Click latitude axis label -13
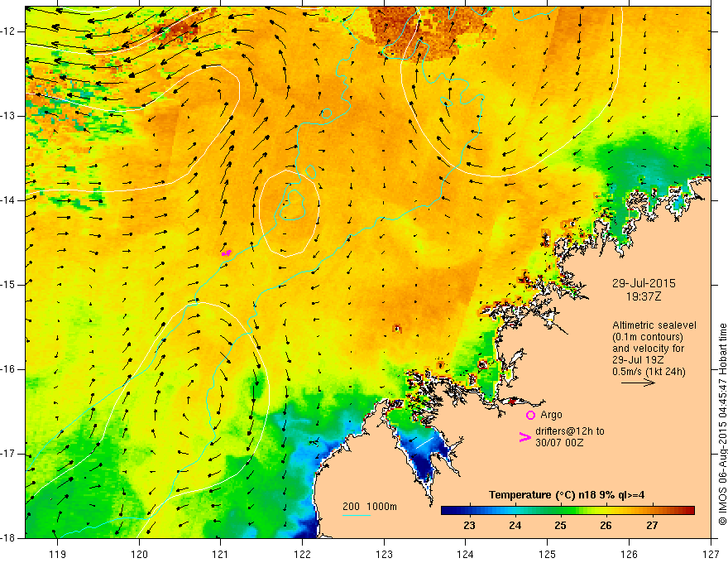Viewport: 728px width, 563px height. point(8,116)
